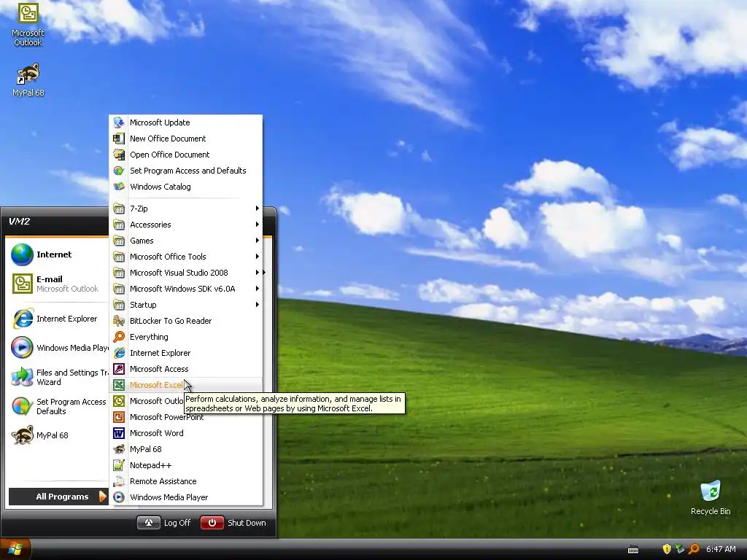Click the 6:47 AM taskbar clock

721,549
